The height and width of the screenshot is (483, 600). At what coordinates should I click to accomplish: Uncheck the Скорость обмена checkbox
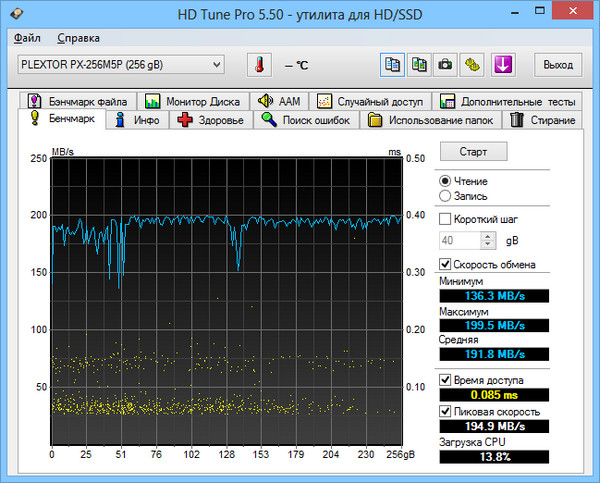(446, 264)
